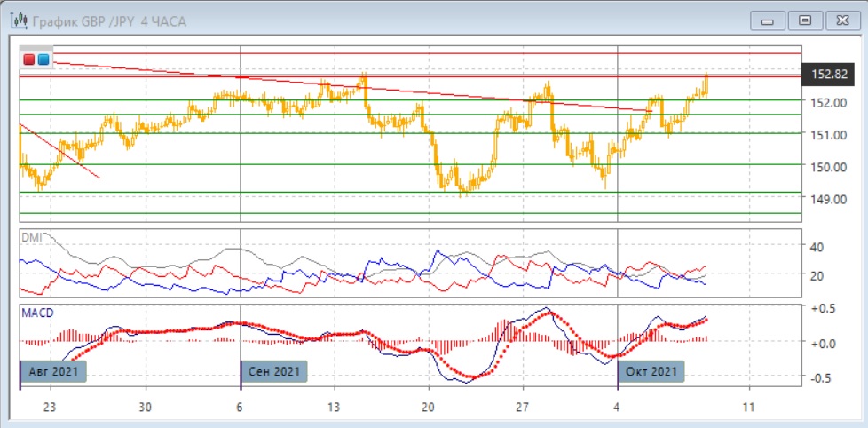
Task: Click date 27 on the time axis
Action: point(522,406)
